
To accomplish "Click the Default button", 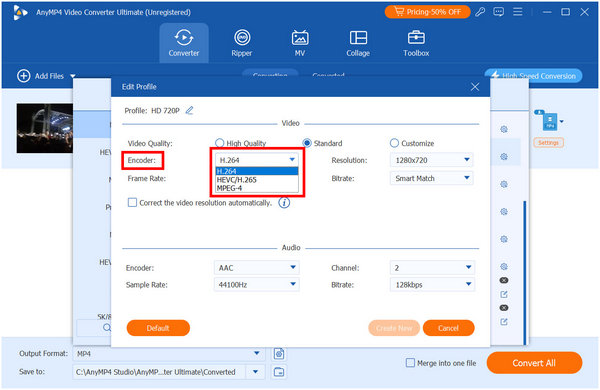I will [158, 328].
